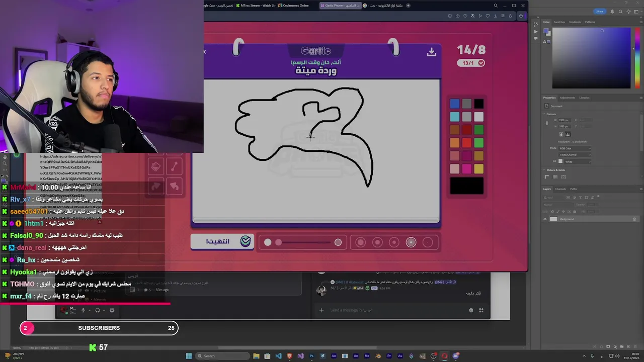This screenshot has height=362, width=644.
Task: Open the Mode RGB Color dropdown
Action: coord(575,148)
